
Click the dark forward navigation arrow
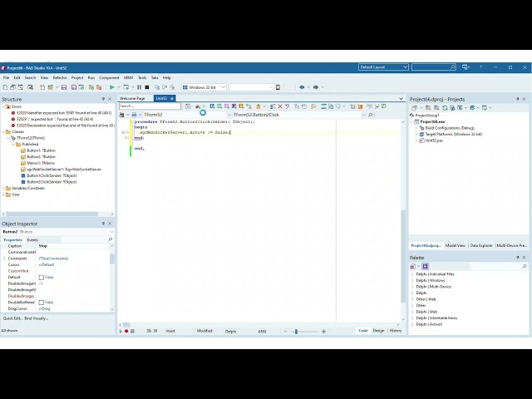[x=316, y=87]
